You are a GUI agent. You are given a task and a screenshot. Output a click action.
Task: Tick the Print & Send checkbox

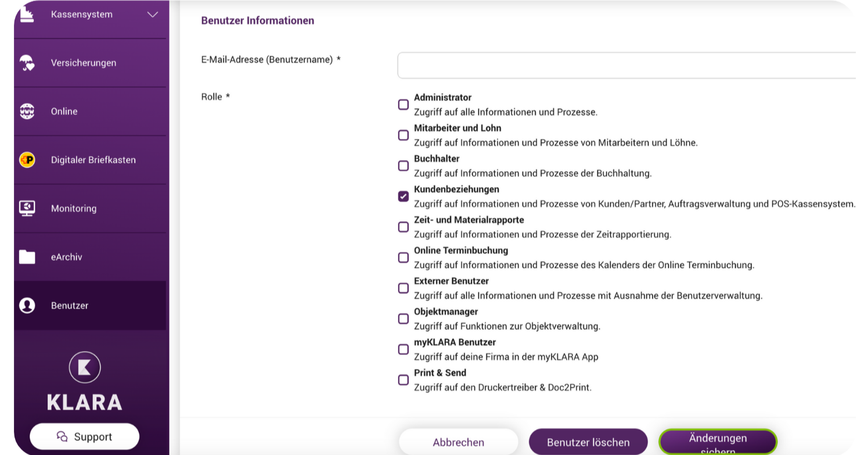pyautogui.click(x=404, y=380)
